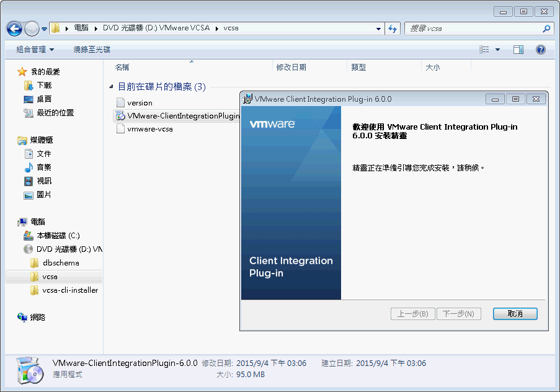The height and width of the screenshot is (392, 560).
Task: Open 音樂 library in the sidebar
Action: pyautogui.click(x=44, y=167)
